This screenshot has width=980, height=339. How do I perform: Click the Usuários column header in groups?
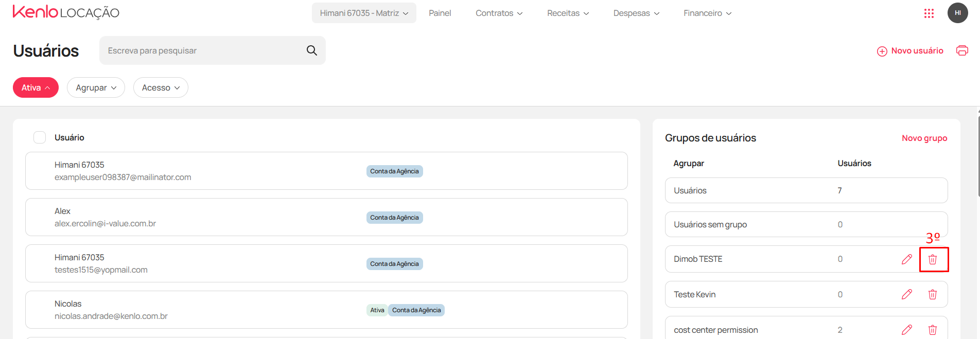[854, 163]
